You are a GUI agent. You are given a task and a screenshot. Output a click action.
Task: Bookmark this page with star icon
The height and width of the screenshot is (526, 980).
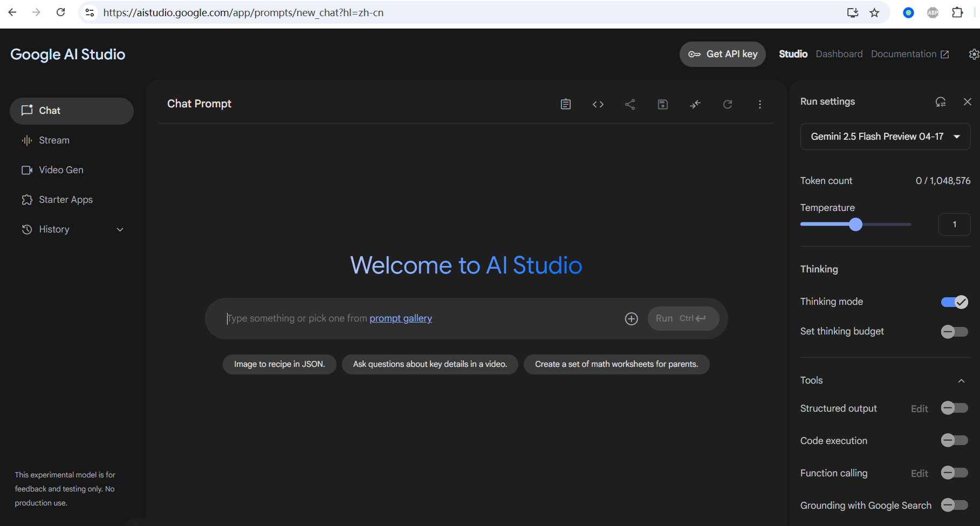click(x=874, y=12)
